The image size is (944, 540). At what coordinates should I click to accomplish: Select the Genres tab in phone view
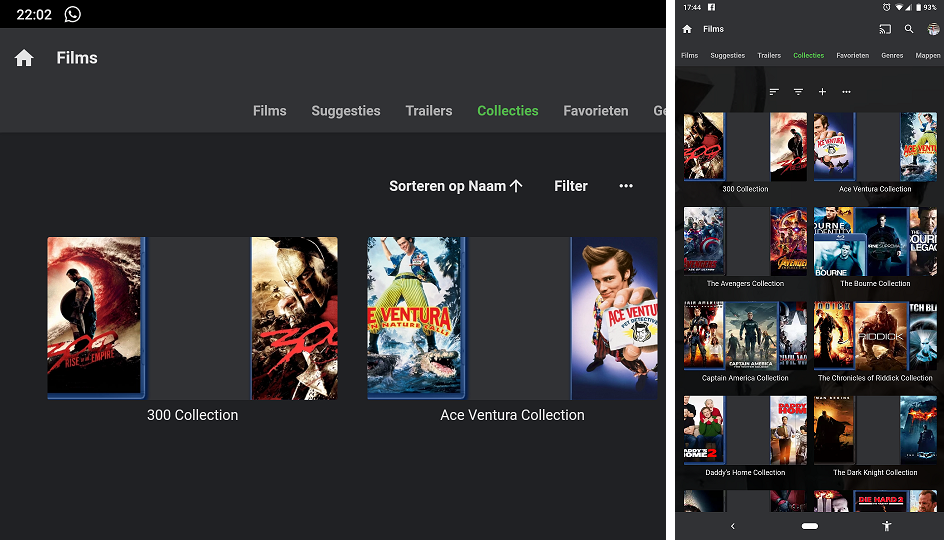tap(892, 55)
